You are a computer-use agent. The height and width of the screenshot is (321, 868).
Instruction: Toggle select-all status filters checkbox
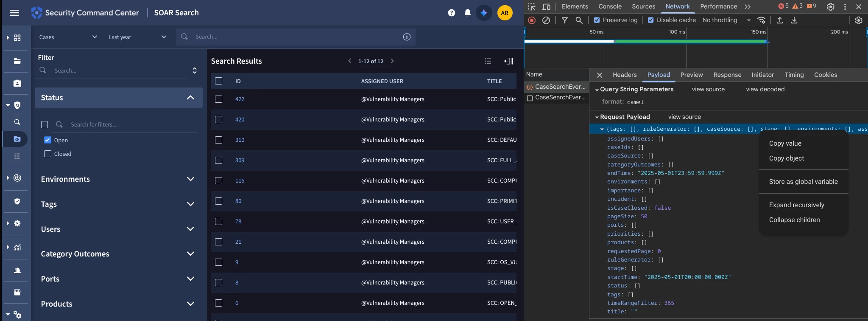tap(45, 124)
